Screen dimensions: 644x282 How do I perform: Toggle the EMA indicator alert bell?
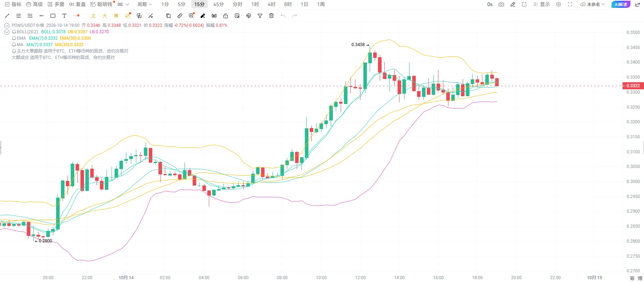14,38
